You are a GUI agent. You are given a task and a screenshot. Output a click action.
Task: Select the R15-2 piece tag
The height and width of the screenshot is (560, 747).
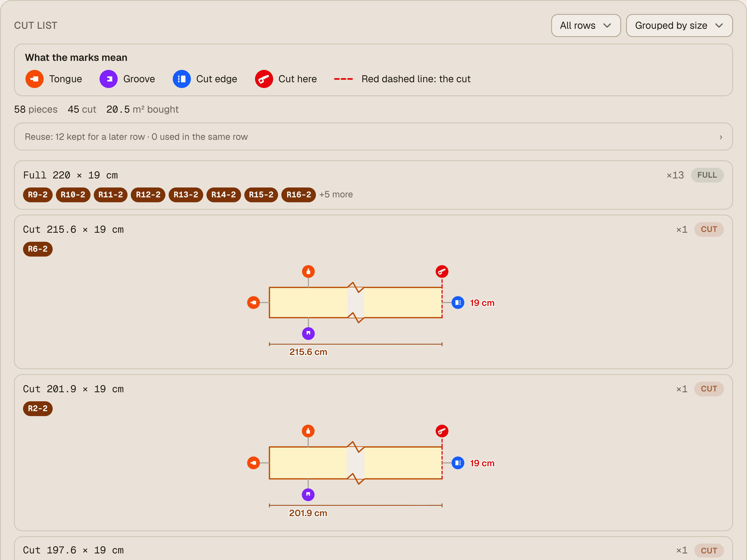(261, 195)
